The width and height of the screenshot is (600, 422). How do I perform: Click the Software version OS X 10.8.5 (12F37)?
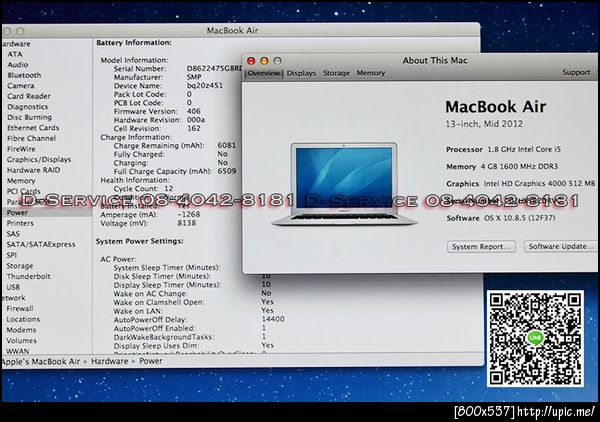(x=520, y=218)
